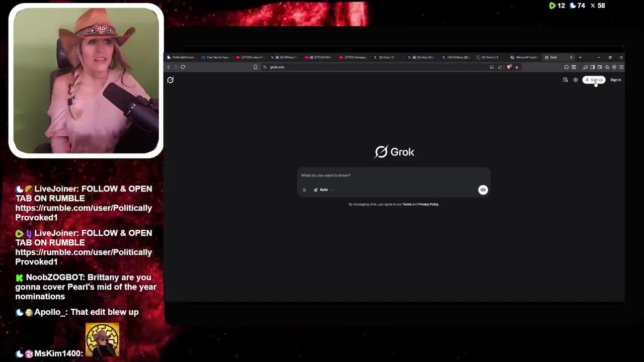Screen dimensions: 644x362
Task: Click the Sign up button
Action: [x=594, y=80]
